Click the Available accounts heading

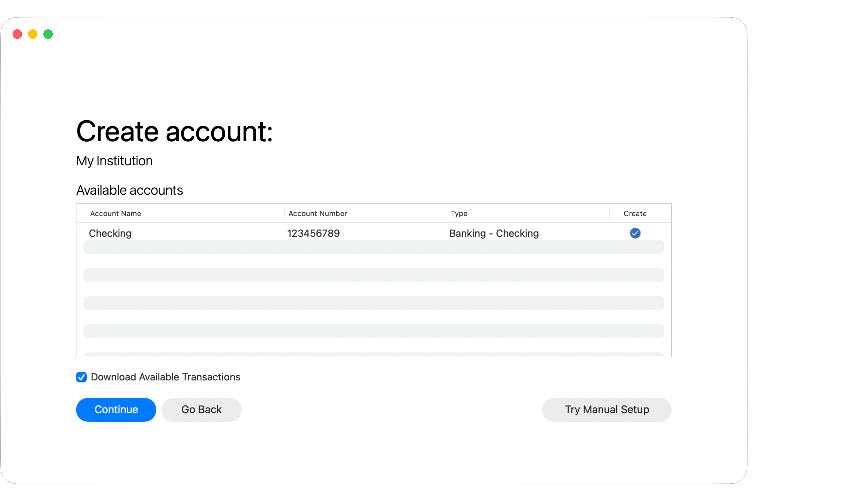coord(130,190)
